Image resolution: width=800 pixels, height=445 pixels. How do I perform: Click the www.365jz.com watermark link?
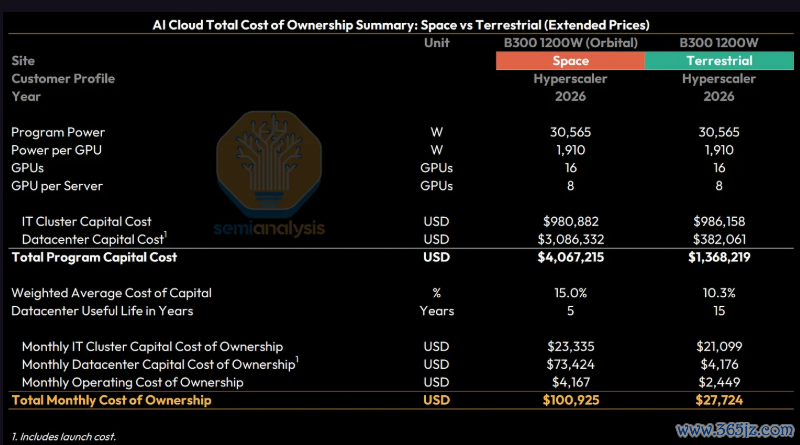coord(735,431)
